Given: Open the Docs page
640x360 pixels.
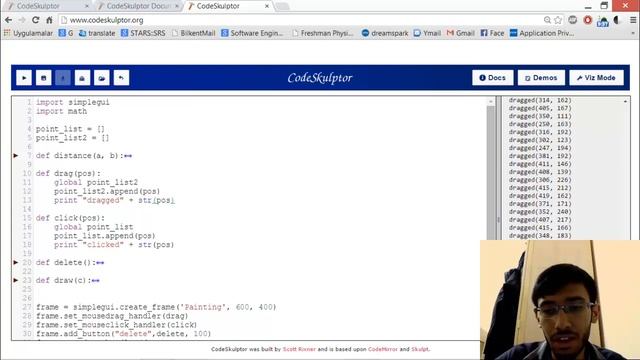Looking at the screenshot, I should 493,78.
